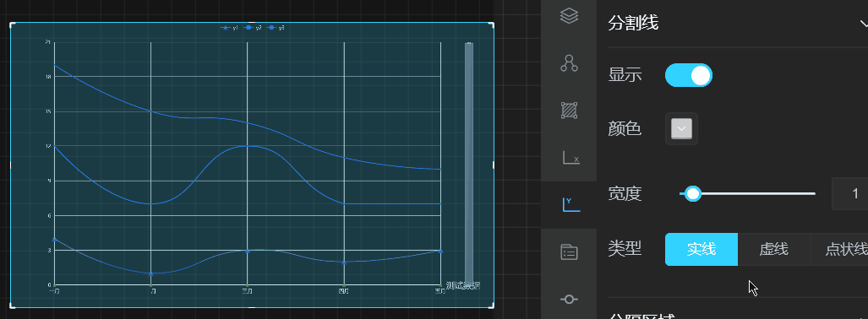Toggle y2 series in chart legend
The image size is (868, 319).
point(253,27)
